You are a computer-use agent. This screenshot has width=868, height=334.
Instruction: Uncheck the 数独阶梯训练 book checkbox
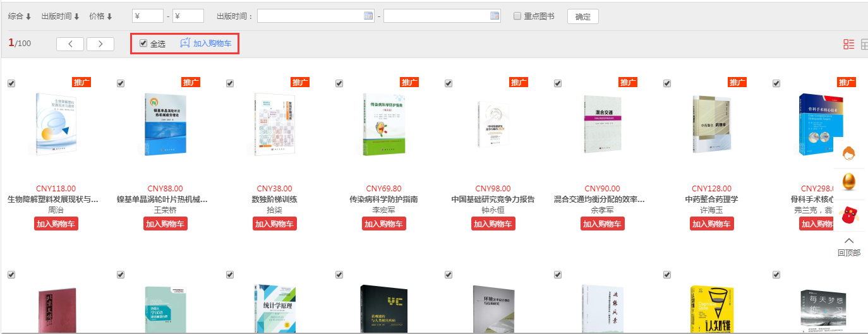(230, 83)
